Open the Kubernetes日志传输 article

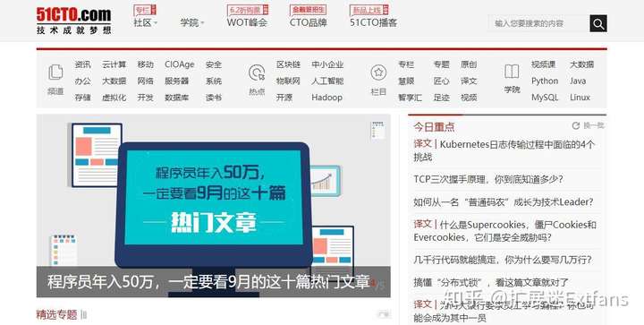coord(504,150)
